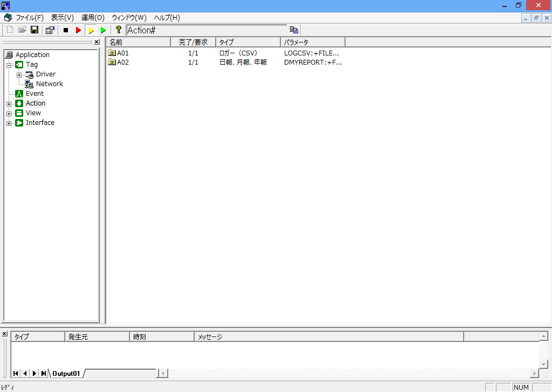
Task: Click the question mark help icon
Action: (119, 30)
